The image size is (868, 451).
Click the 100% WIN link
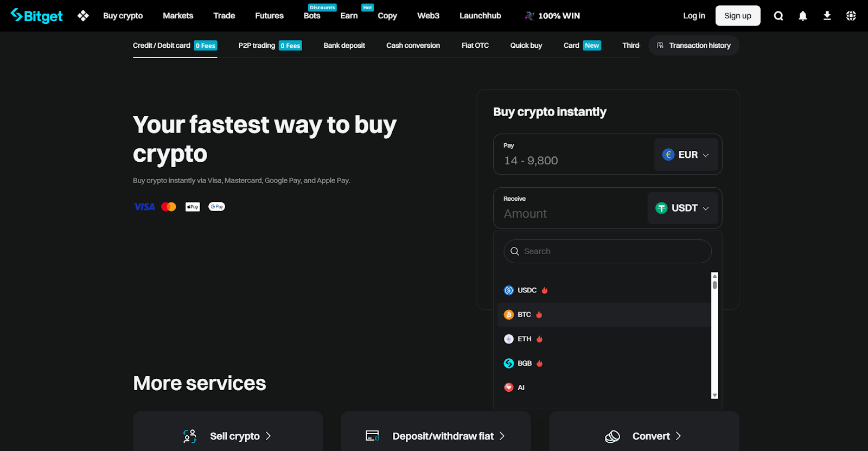click(559, 16)
